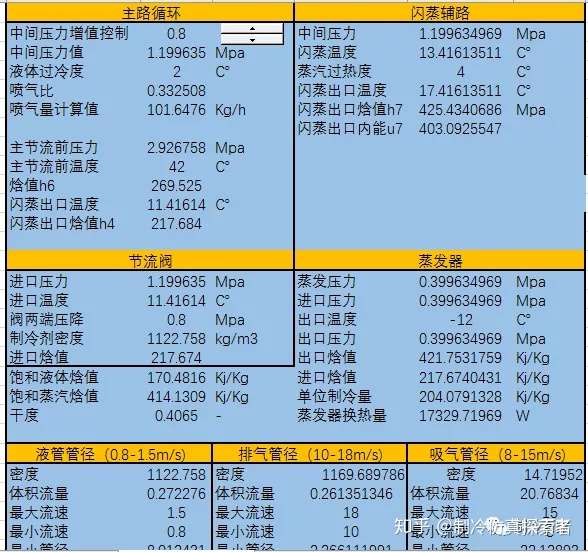Click 排气管径 密度 value 1169.689786
The image size is (588, 552).
tap(363, 475)
